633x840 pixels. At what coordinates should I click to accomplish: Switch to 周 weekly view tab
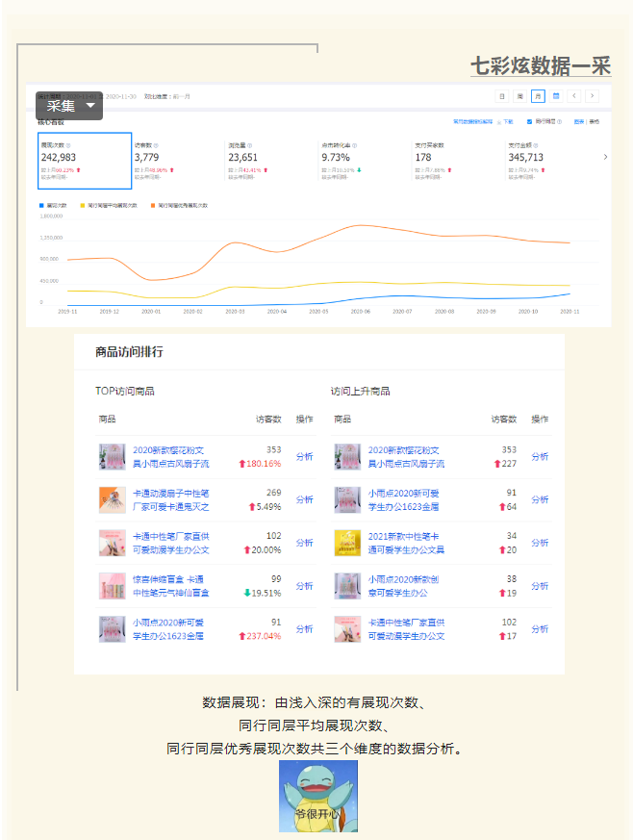[x=519, y=96]
